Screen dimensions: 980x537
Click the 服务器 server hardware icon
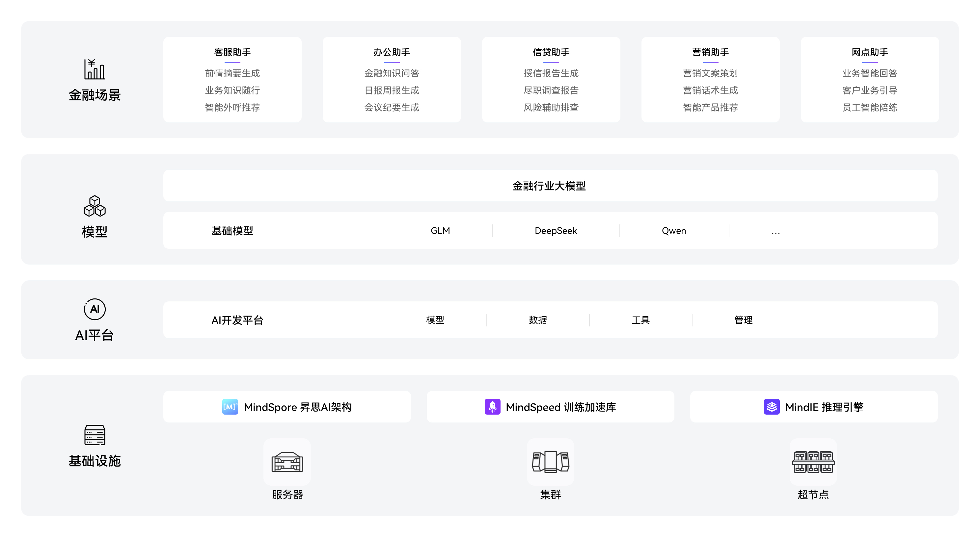pyautogui.click(x=287, y=462)
